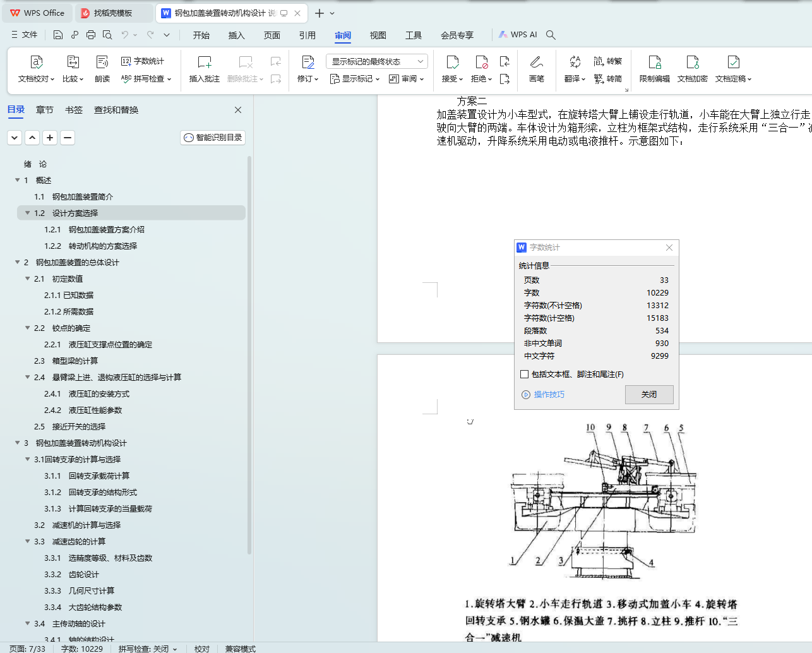
Task: Click the 关闭 button in 字数统计 dialog
Action: (649, 395)
